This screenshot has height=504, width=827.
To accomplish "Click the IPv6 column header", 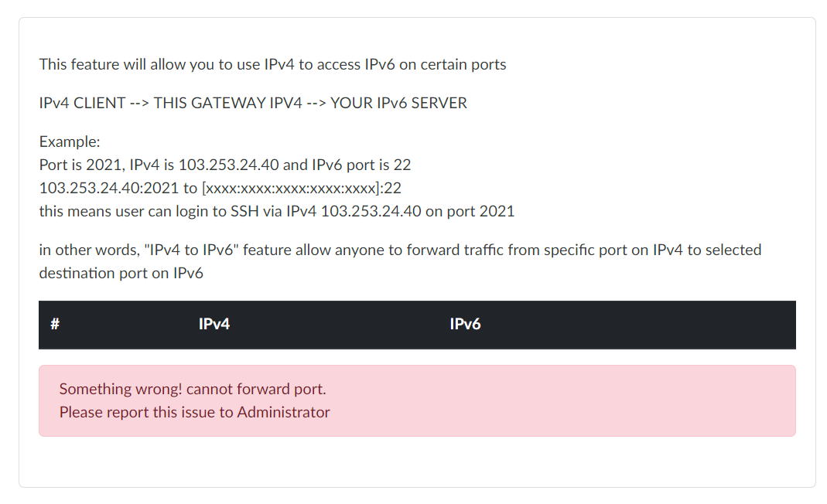I will click(465, 325).
